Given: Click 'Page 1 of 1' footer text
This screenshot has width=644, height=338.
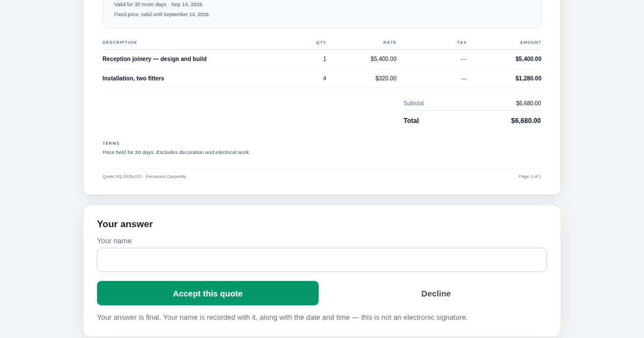Looking at the screenshot, I should (530, 177).
